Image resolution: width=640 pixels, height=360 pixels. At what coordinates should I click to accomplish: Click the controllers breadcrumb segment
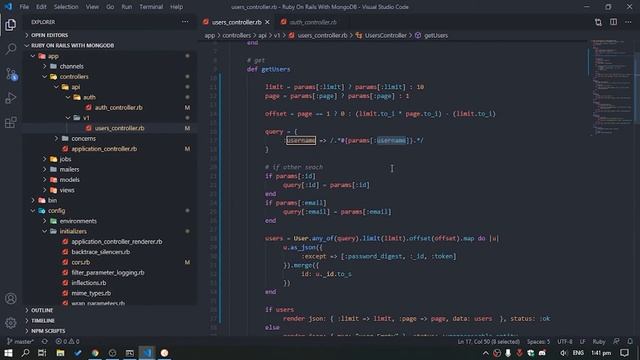(x=236, y=36)
